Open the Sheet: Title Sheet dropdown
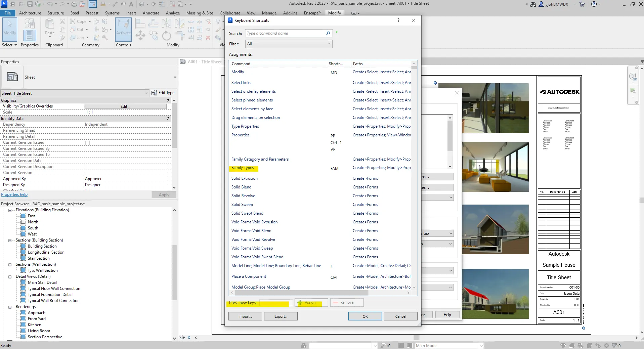Viewport: 644px width, 349px height. (x=75, y=93)
